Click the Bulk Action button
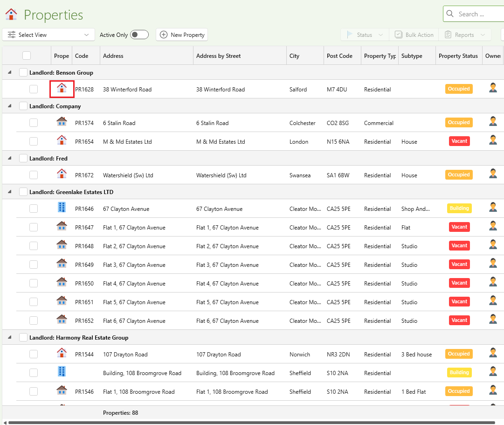Image resolution: width=504 pixels, height=425 pixels. 414,35
